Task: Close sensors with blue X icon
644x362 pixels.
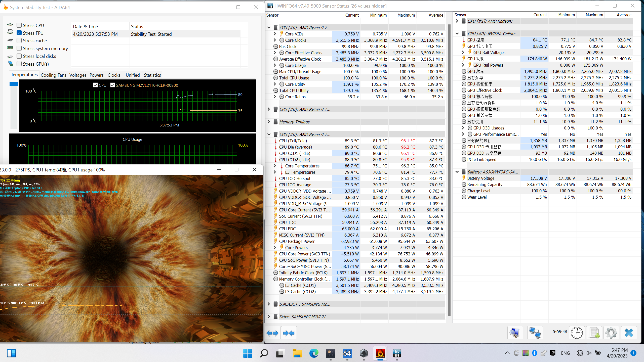Action: pyautogui.click(x=629, y=333)
